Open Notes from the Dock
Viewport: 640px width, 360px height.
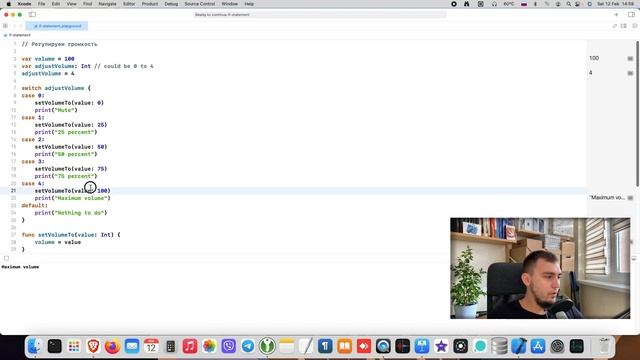pyautogui.click(x=287, y=347)
